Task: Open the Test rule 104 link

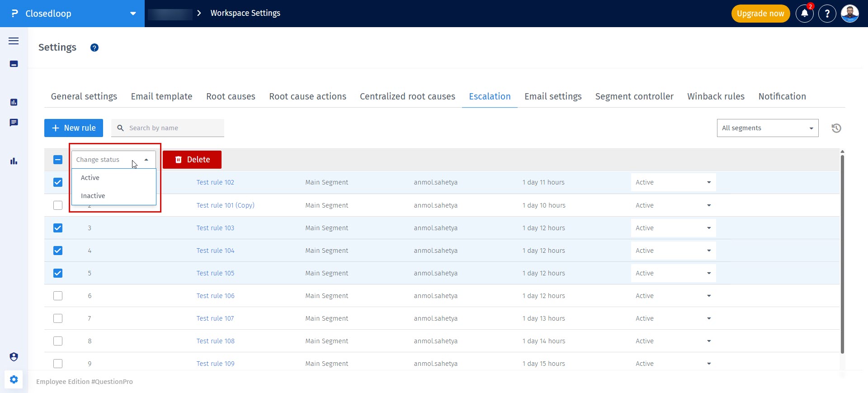Action: pyautogui.click(x=215, y=251)
